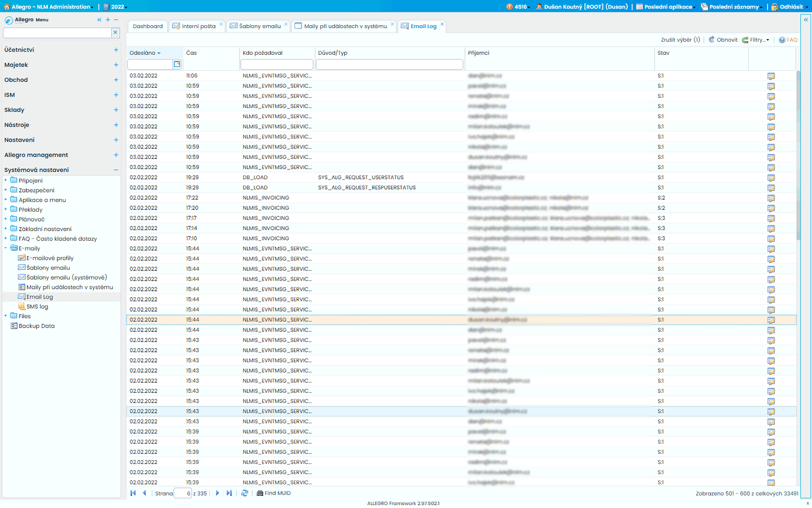Expand the Zabezpečení tree folder

pyautogui.click(x=6, y=190)
